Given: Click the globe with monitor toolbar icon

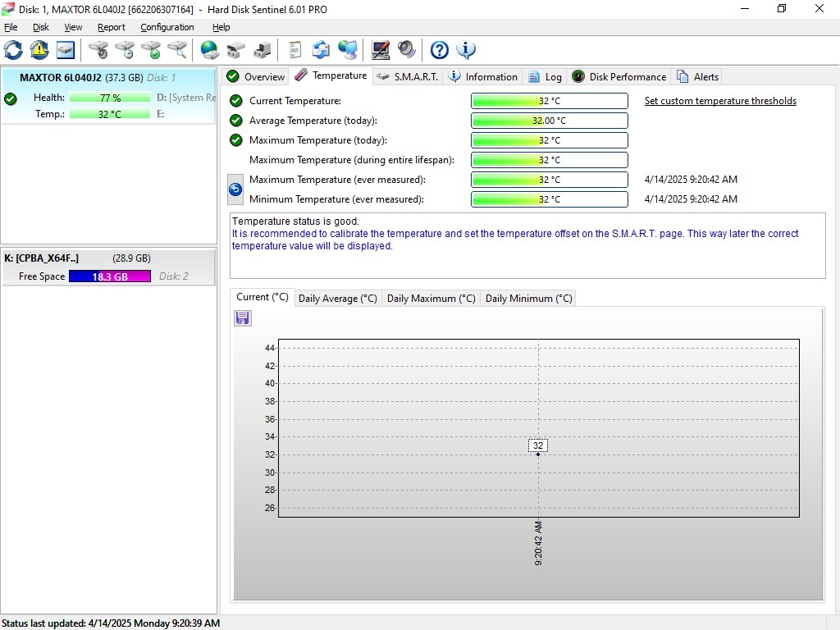Looking at the screenshot, I should pos(348,50).
